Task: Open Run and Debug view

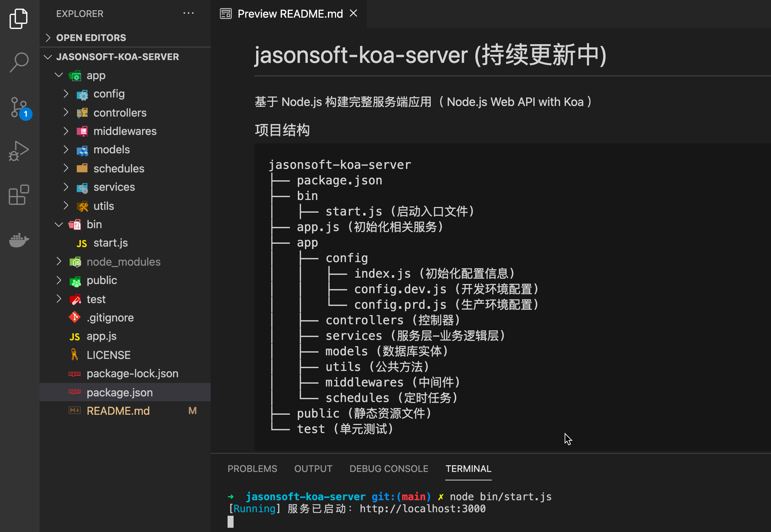Action: click(19, 151)
